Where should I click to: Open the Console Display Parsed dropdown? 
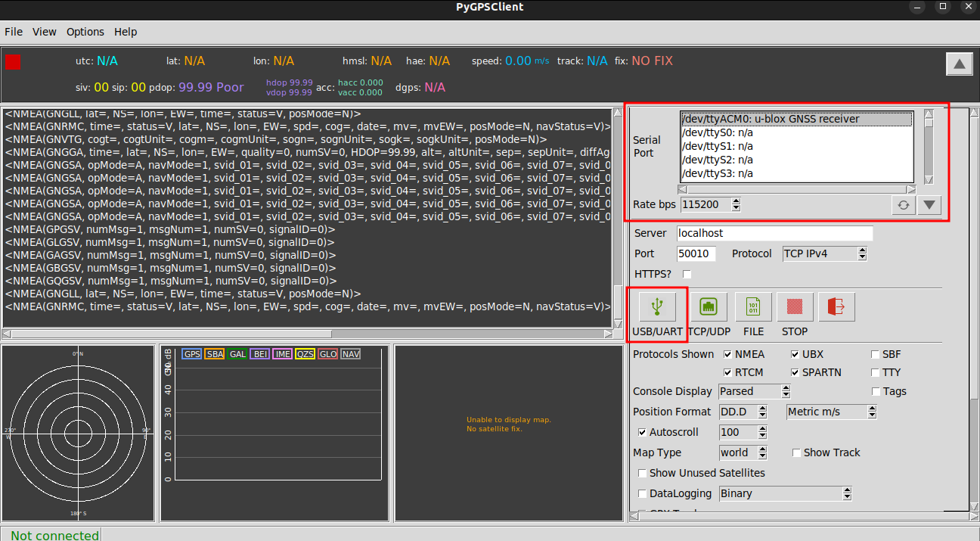754,391
